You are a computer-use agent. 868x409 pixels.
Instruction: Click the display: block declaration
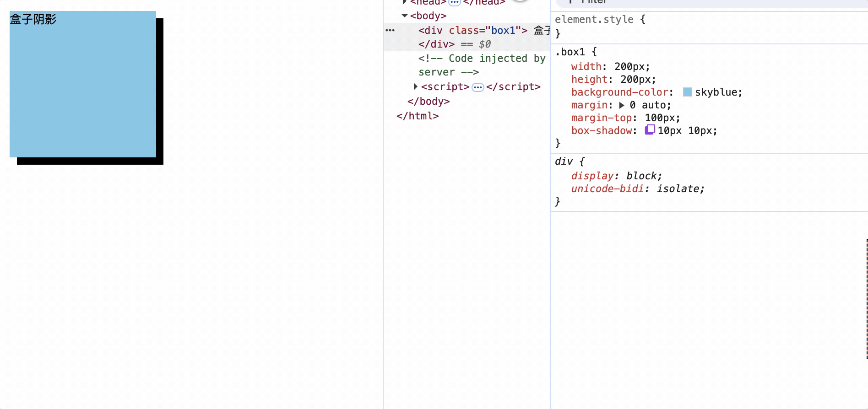click(x=616, y=176)
